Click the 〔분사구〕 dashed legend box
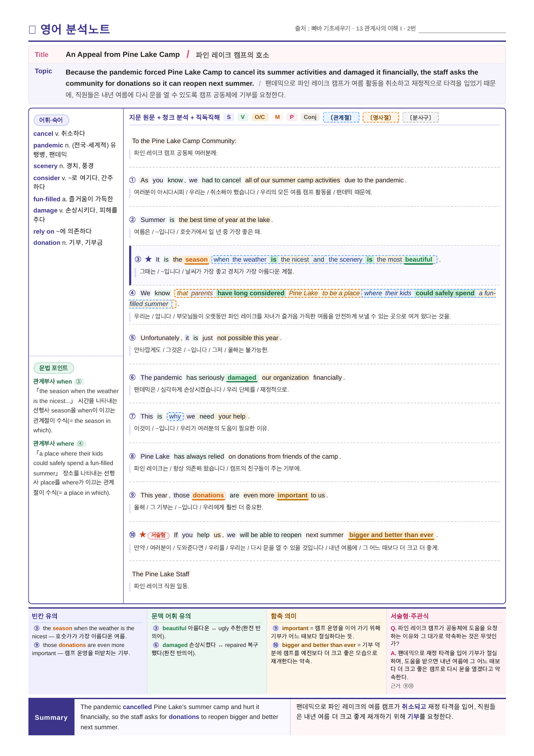 click(420, 117)
